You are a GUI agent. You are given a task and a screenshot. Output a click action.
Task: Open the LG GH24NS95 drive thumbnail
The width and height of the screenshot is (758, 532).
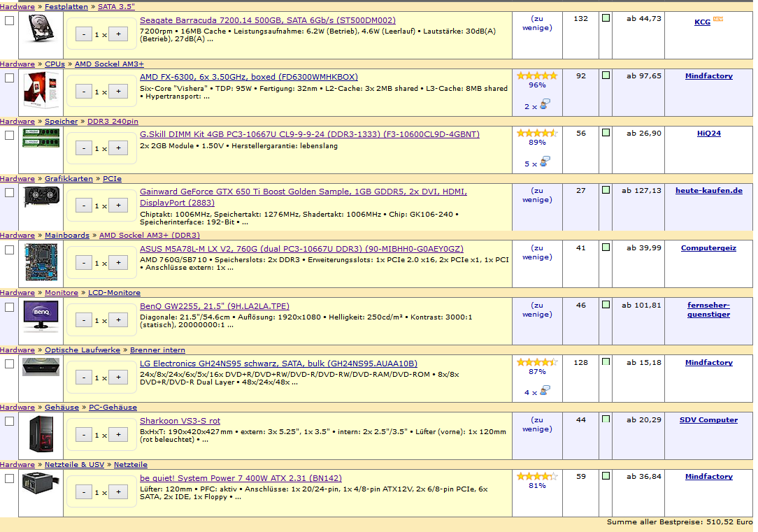pos(41,367)
